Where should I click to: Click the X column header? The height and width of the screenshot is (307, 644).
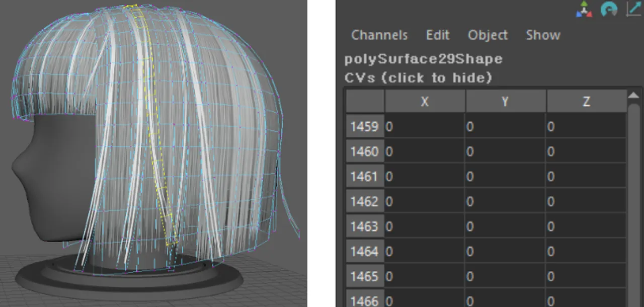click(x=425, y=101)
